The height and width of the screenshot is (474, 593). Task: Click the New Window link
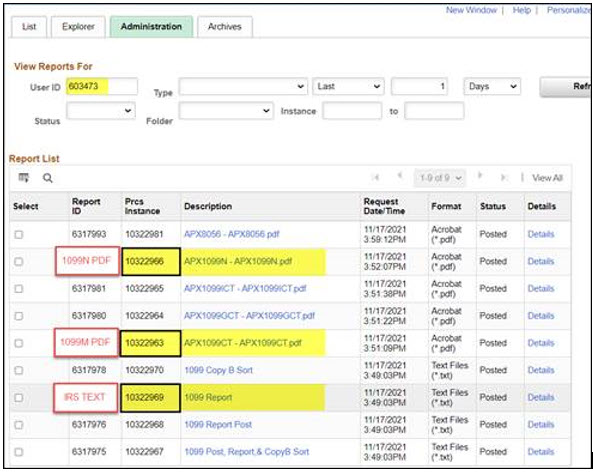point(471,10)
